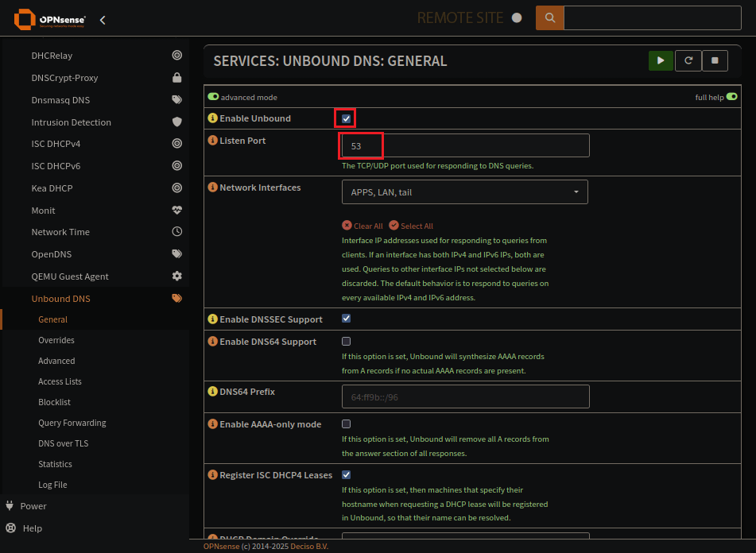Click the Intrusion Detection shield icon

tap(177, 122)
